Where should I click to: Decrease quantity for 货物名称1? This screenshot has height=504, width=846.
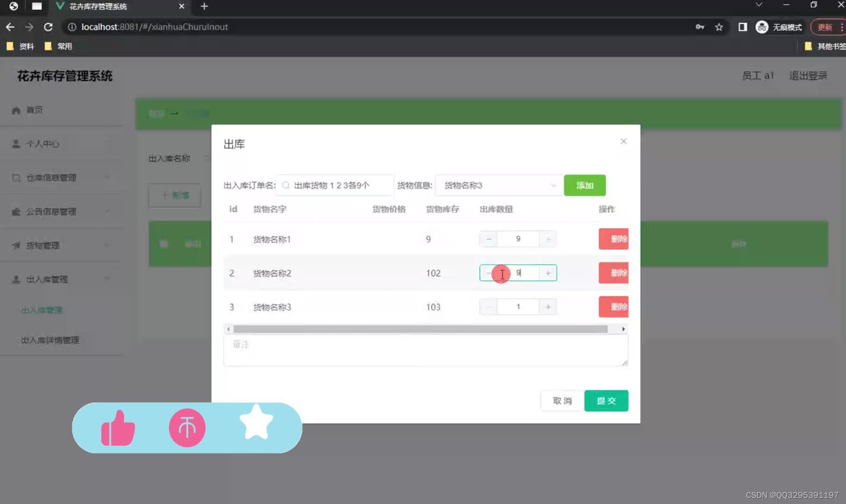(x=488, y=239)
